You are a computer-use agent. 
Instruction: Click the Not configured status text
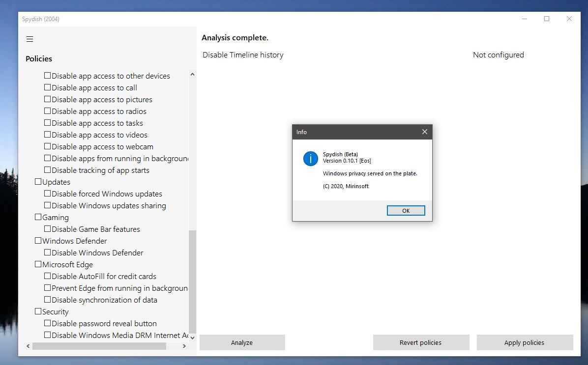click(x=499, y=55)
